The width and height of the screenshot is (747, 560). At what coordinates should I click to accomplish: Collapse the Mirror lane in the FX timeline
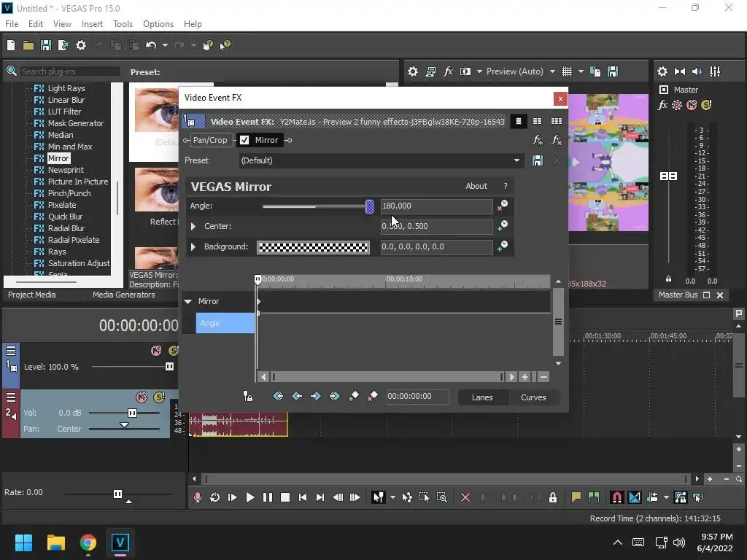click(188, 301)
